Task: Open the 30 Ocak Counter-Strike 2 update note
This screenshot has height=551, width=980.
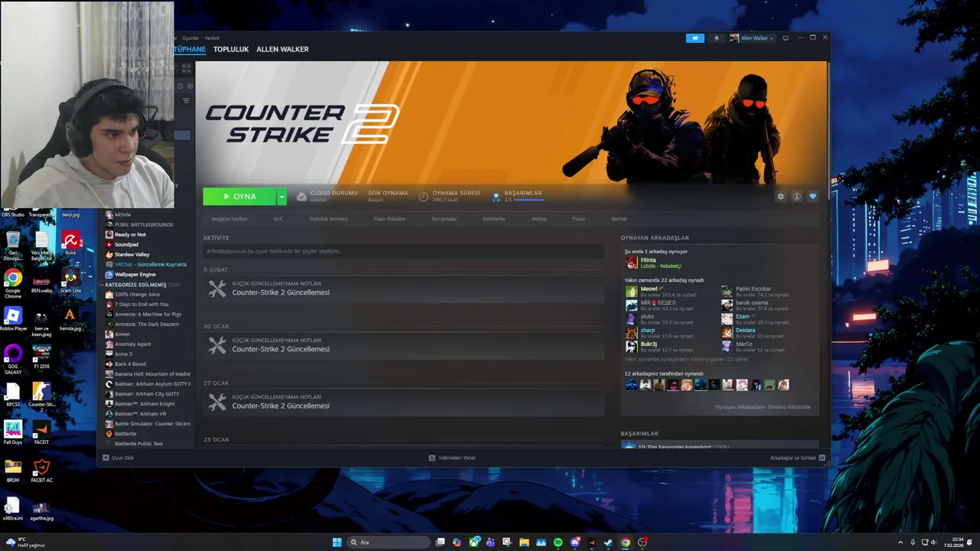Action: (x=403, y=345)
